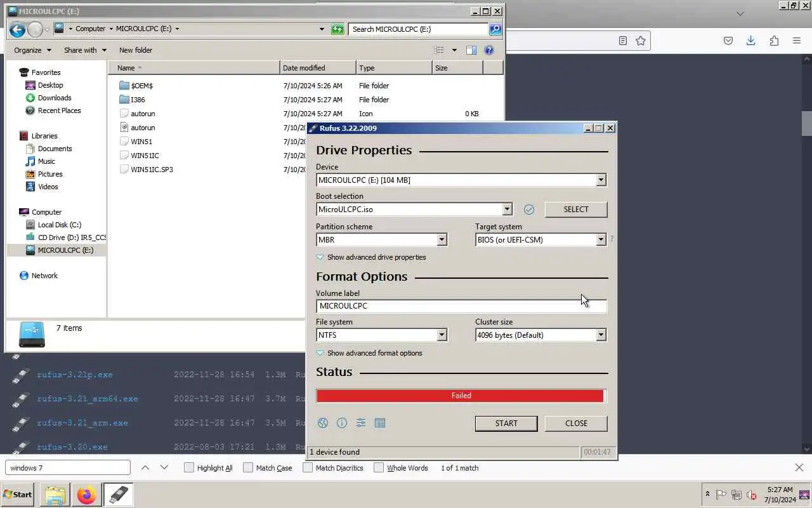Open the rufus-3.21_arm64.exe download link

(88, 399)
